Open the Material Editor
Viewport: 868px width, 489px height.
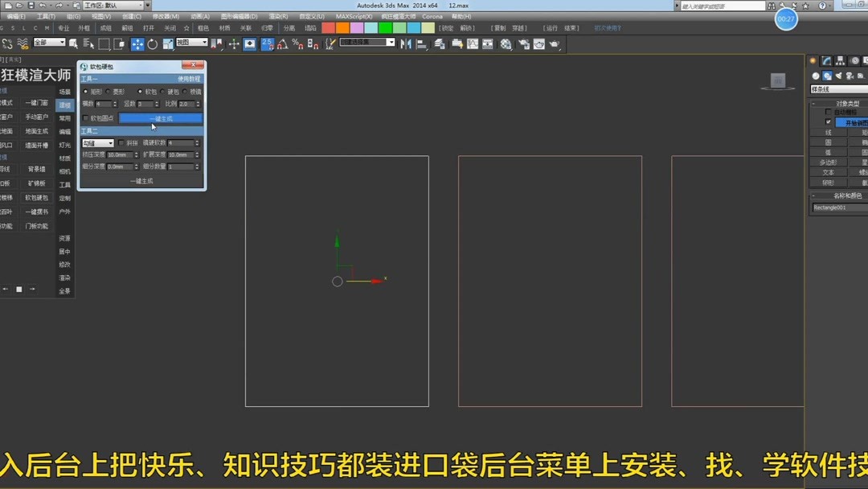[x=505, y=45]
